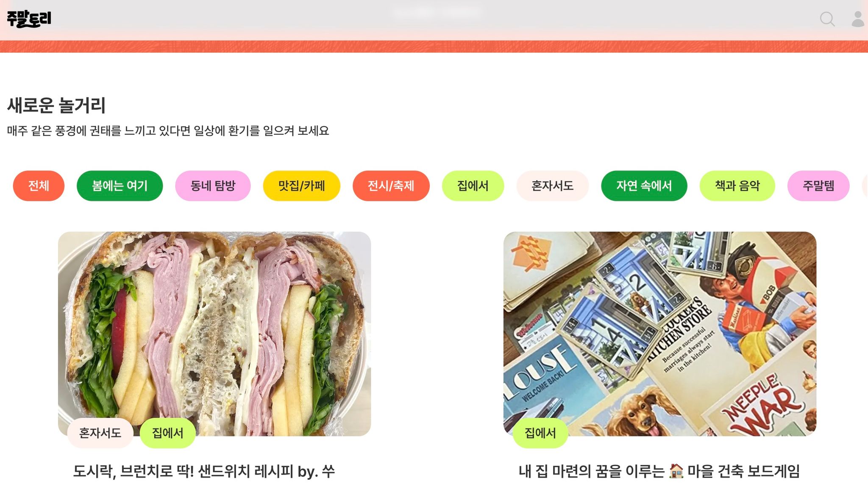Select the 봄에는 여기 filter chip
Viewport: 868px width, 503px height.
tap(120, 186)
